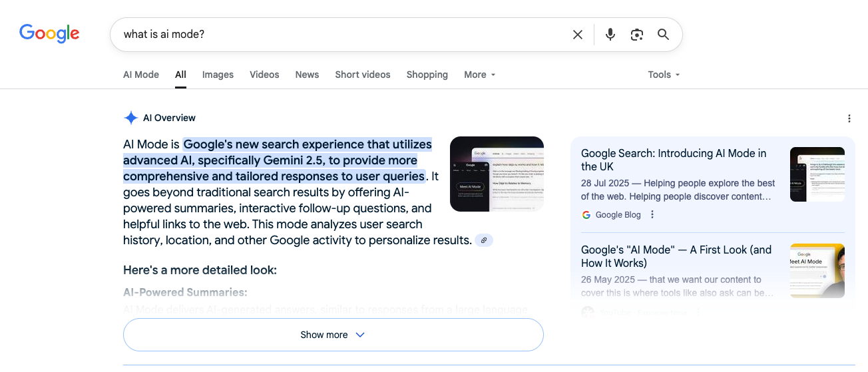
Task: Open Google Lens image search icon
Action: 637,35
